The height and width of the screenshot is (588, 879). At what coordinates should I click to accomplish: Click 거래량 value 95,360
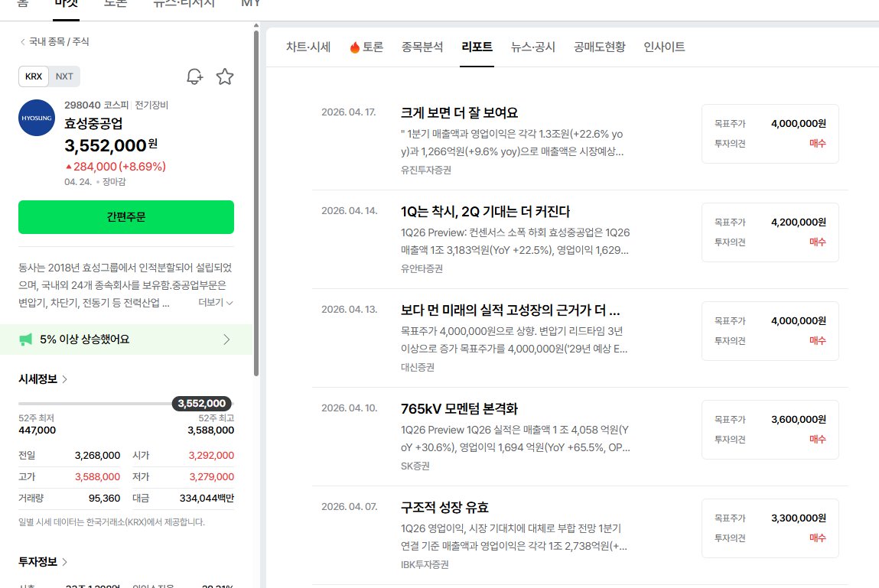click(104, 499)
